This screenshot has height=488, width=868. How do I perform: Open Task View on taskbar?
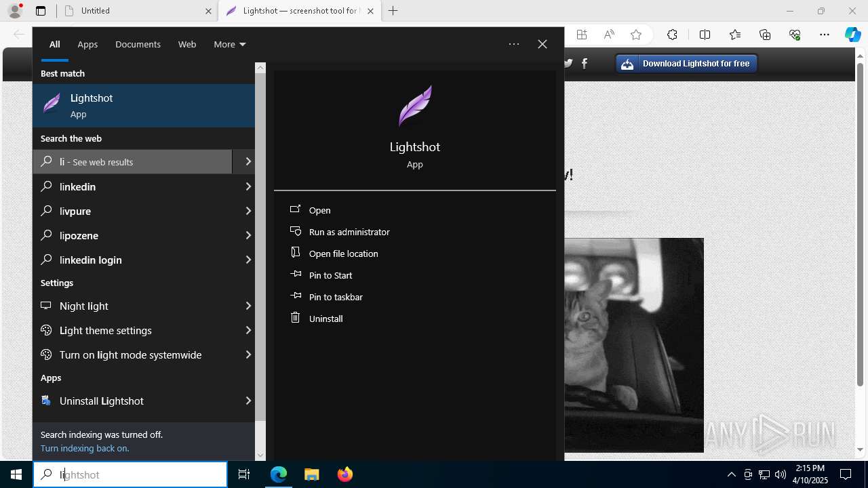point(244,474)
